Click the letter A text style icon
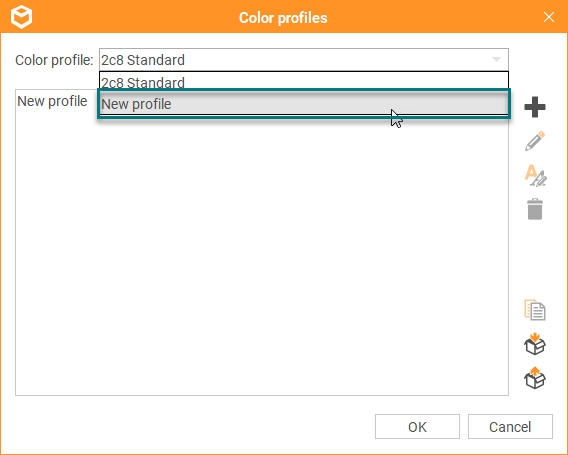 [535, 175]
